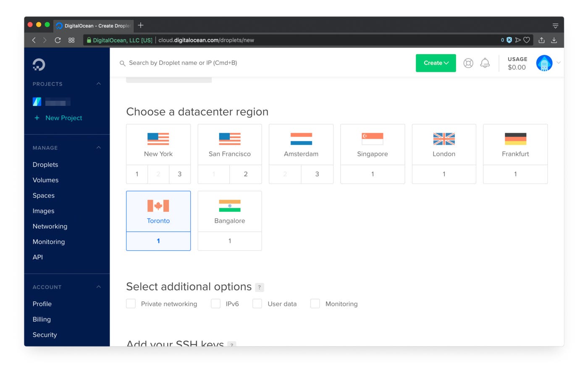Click the browser forward arrow
Viewport: 588px width, 378px height.
[x=45, y=40]
